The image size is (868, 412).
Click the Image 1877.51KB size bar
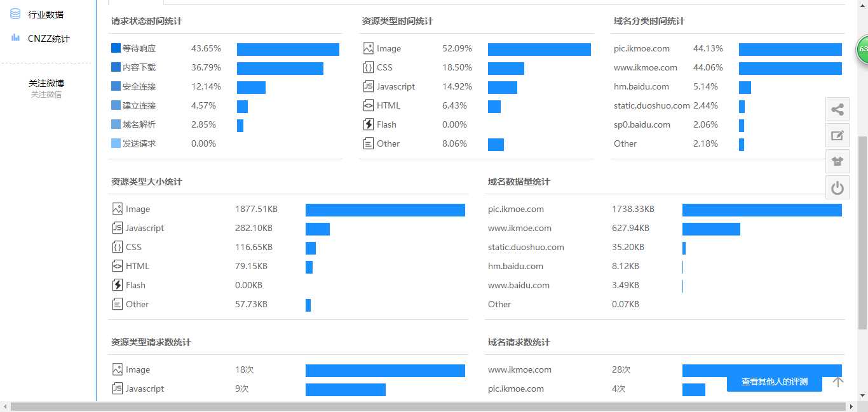pyautogui.click(x=385, y=210)
